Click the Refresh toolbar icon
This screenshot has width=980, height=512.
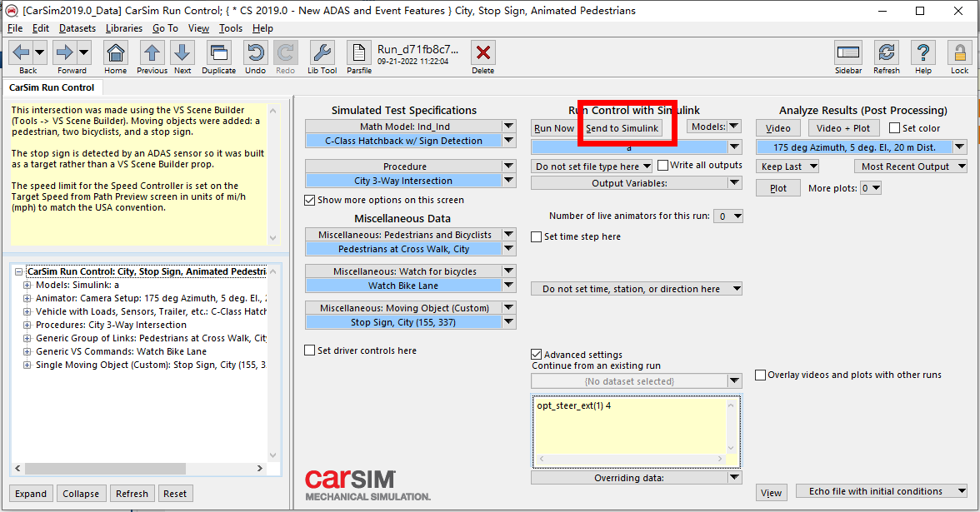coord(887,52)
